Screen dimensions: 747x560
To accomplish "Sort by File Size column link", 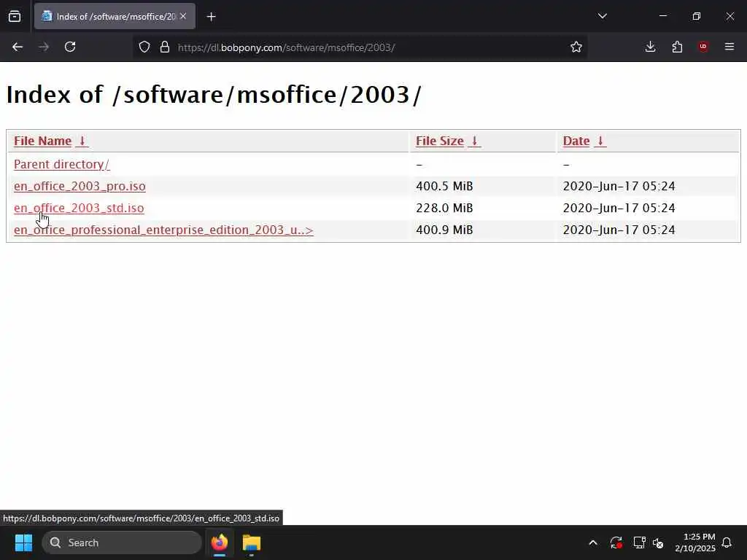I will pos(440,141).
